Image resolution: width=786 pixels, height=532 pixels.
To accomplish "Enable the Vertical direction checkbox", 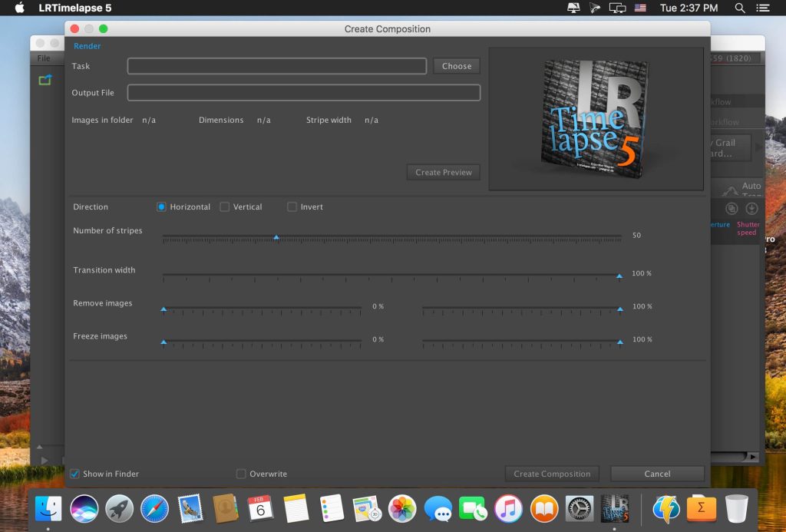I will click(225, 207).
